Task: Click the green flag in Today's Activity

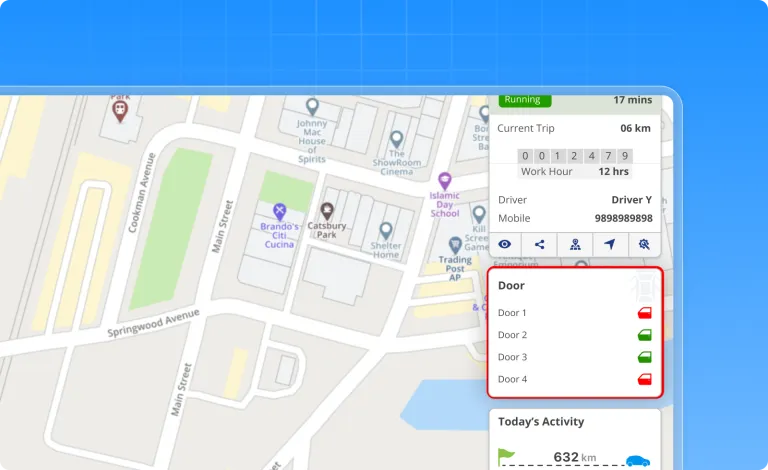Action: point(506,458)
